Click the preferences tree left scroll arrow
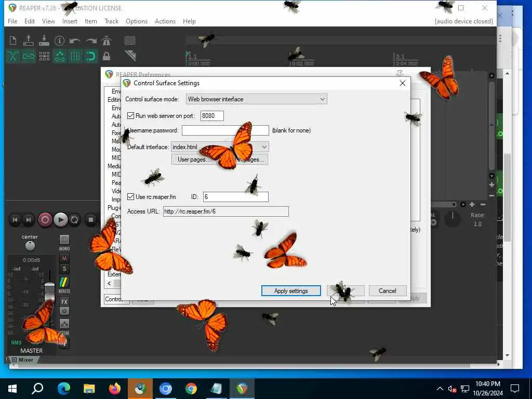 pyautogui.click(x=109, y=283)
